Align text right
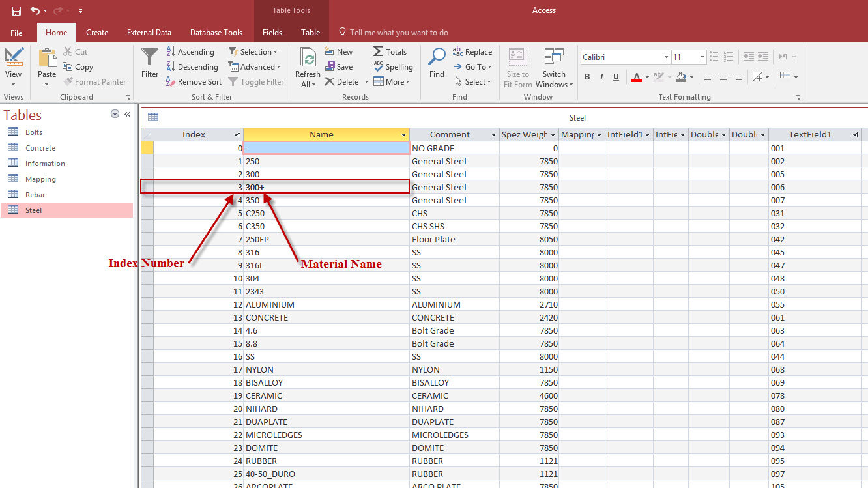The width and height of the screenshot is (868, 488). [738, 77]
